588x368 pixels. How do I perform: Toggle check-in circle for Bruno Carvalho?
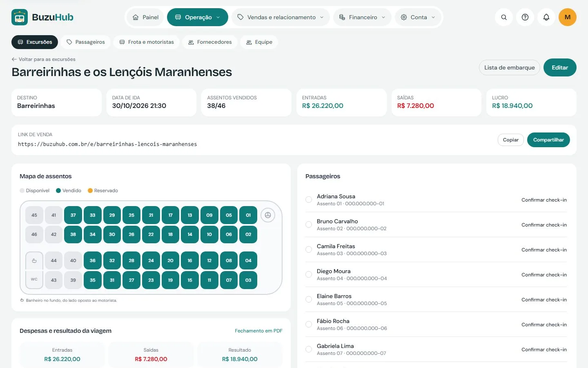point(309,224)
